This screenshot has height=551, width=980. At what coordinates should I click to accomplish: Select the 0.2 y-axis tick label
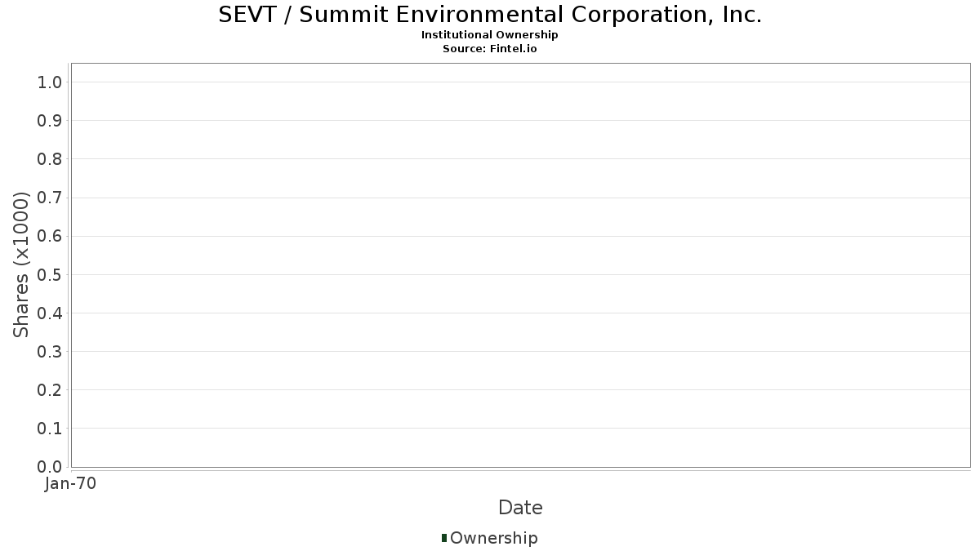50,390
